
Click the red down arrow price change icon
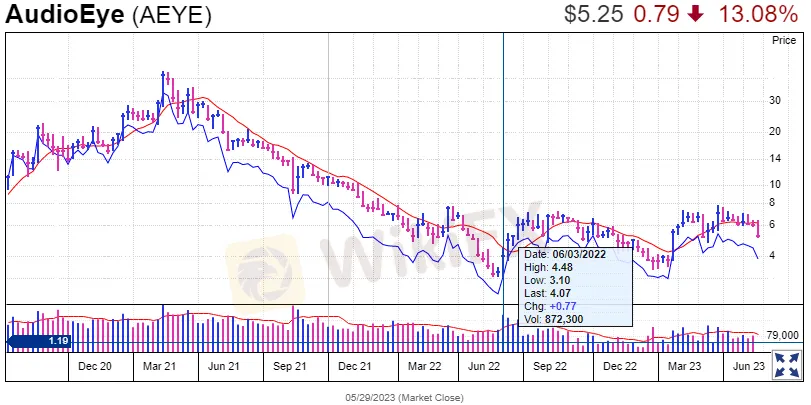(698, 14)
